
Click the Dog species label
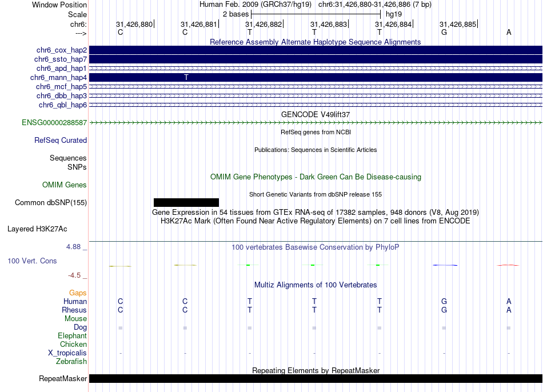80,327
